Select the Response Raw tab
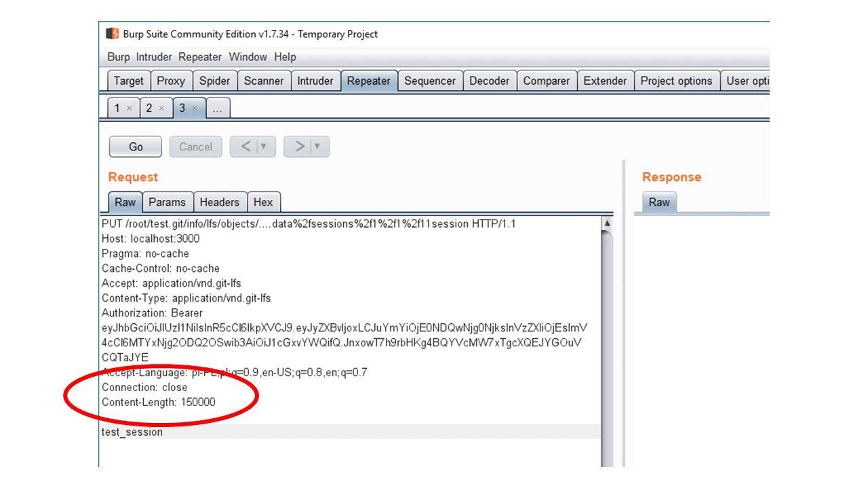This screenshot has width=868, height=488. click(659, 202)
